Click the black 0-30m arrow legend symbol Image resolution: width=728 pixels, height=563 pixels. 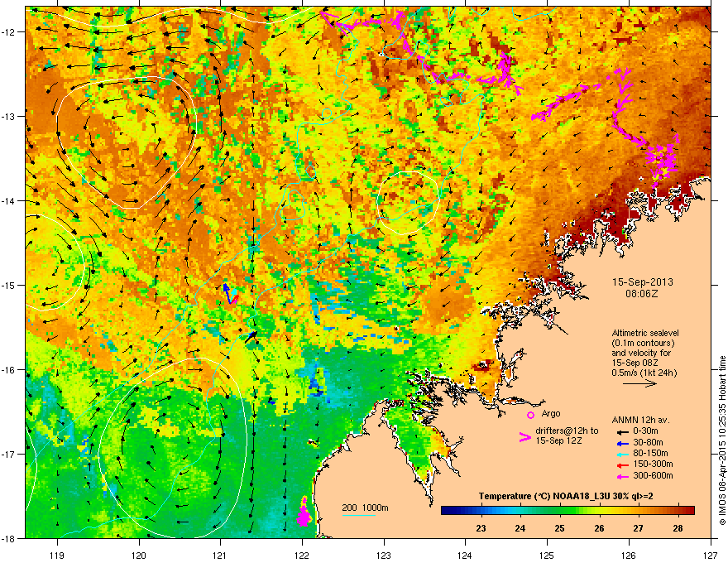(x=621, y=431)
